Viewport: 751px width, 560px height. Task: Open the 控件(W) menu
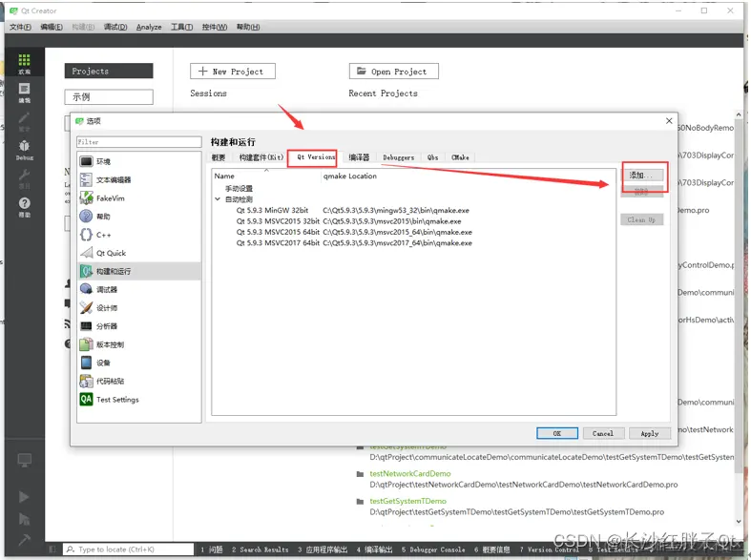pyautogui.click(x=215, y=28)
